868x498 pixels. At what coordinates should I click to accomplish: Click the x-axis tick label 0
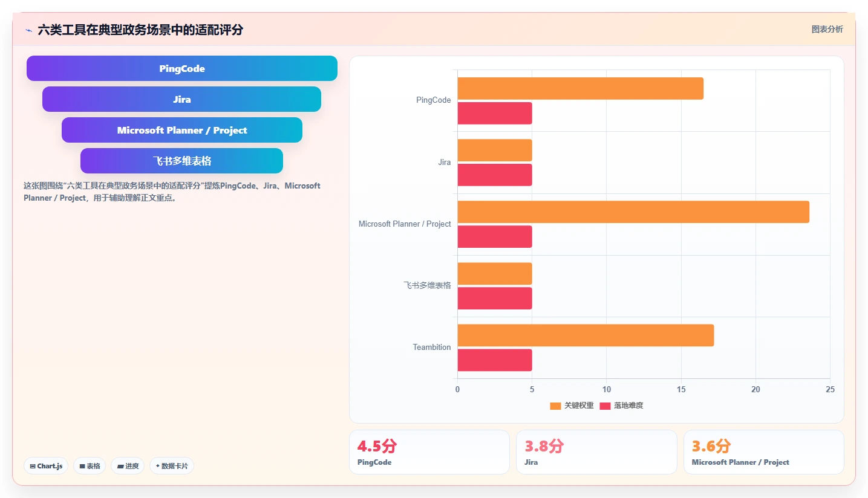coord(457,390)
